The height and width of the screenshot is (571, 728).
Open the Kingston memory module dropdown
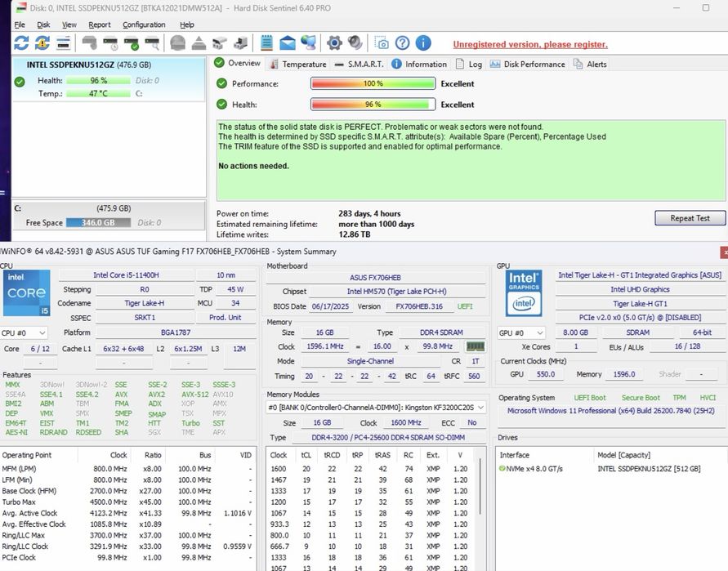tap(376, 407)
